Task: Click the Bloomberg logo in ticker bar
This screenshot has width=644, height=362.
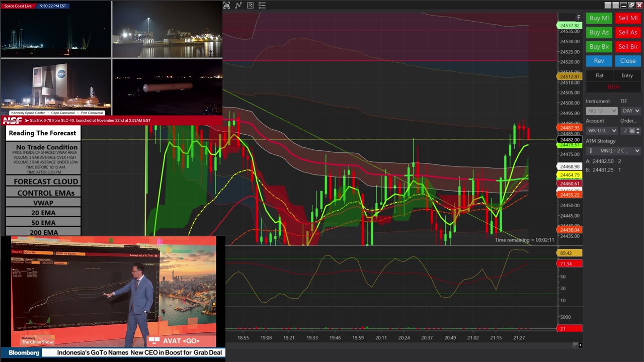Action: (x=24, y=353)
